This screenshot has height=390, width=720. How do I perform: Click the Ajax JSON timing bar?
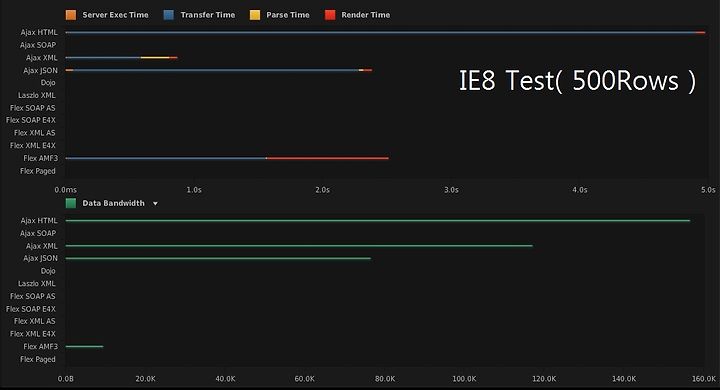click(219, 70)
